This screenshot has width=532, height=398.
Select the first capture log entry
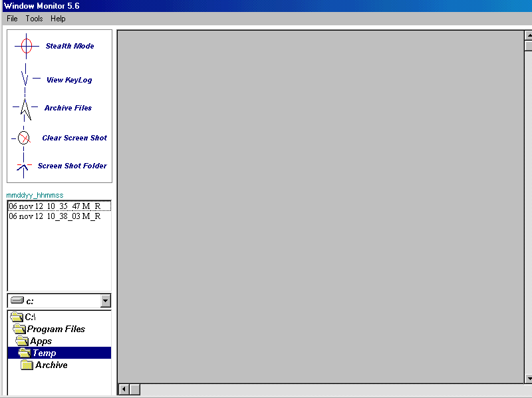[x=59, y=206]
